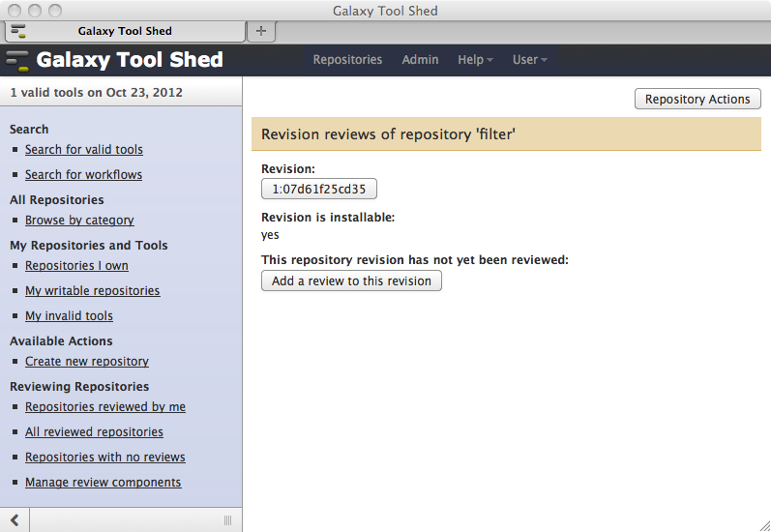
Task: Click the window resize grip corner
Action: [x=764, y=525]
